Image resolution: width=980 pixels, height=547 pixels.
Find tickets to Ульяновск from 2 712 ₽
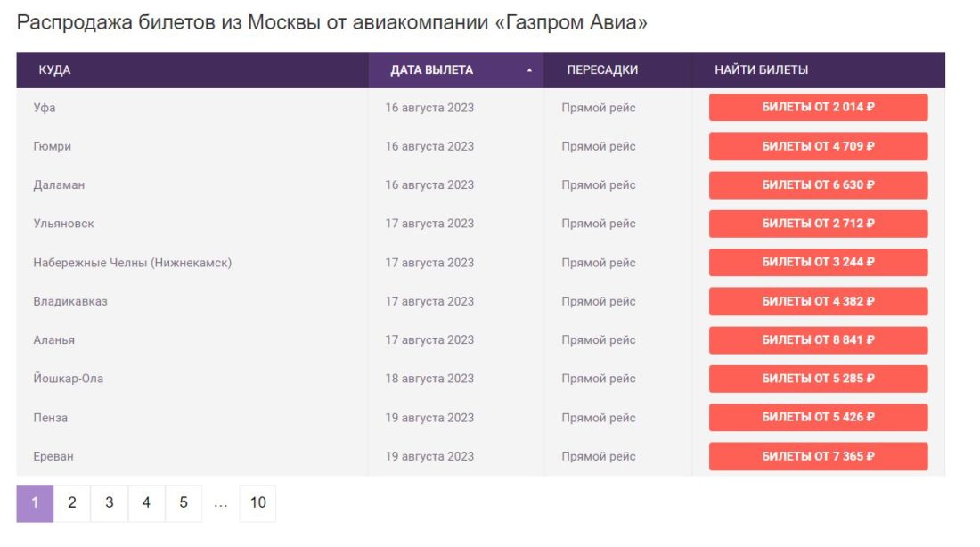coord(817,224)
